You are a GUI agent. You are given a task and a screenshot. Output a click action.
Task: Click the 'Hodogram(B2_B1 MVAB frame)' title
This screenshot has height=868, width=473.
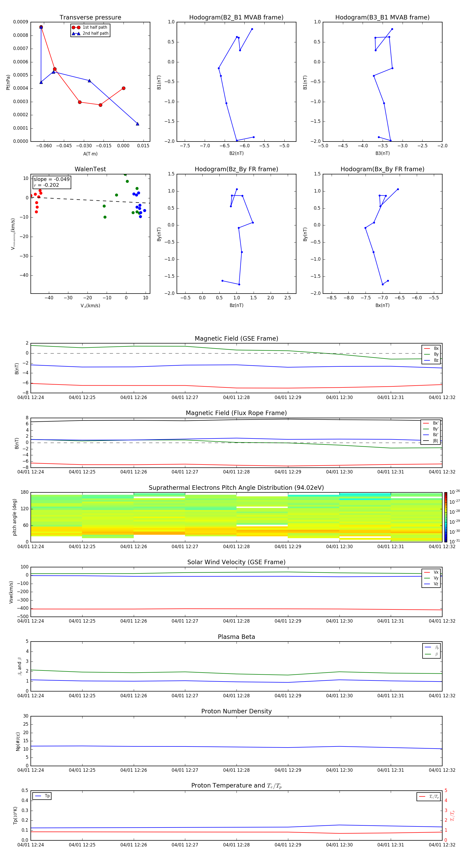[236, 18]
